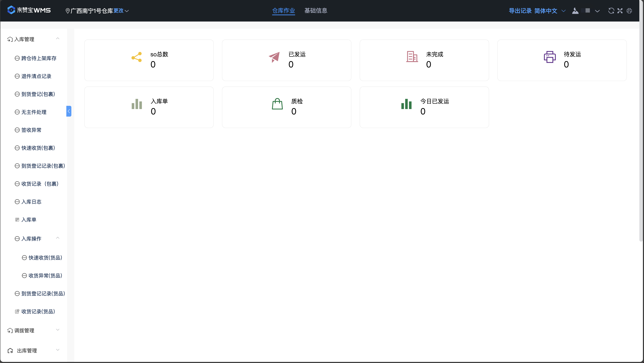Toggle fullscreen with the expand icon
This screenshot has width=644, height=363.
620,11
